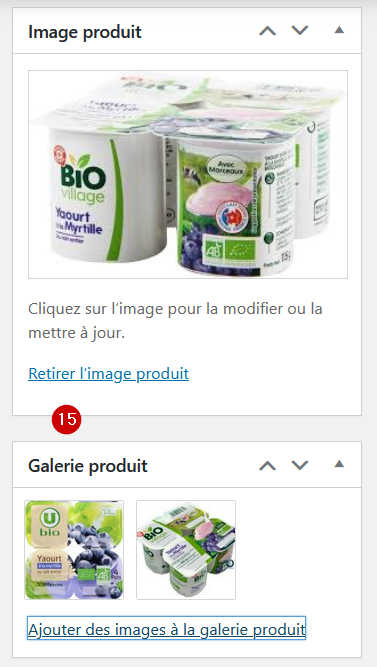Move the Image produit panel down
Image resolution: width=377 pixels, height=667 pixels.
pos(300,31)
